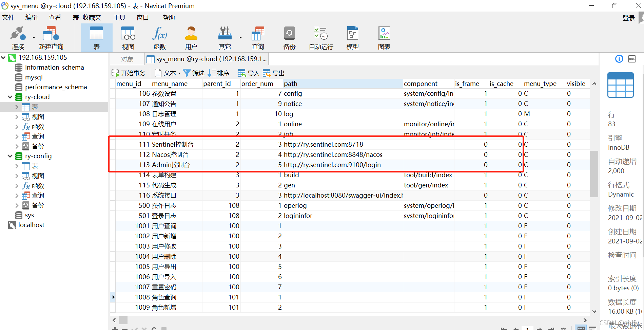Screen dimensions: 644x330
Task: Click the horizontal scrollbar thumb of the data grid
Action: coord(123,320)
